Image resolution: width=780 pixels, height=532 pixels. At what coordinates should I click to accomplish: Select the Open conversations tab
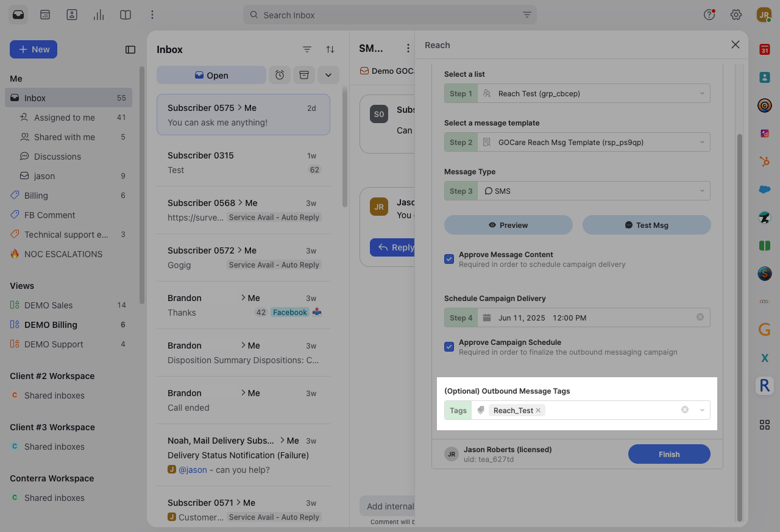(211, 75)
